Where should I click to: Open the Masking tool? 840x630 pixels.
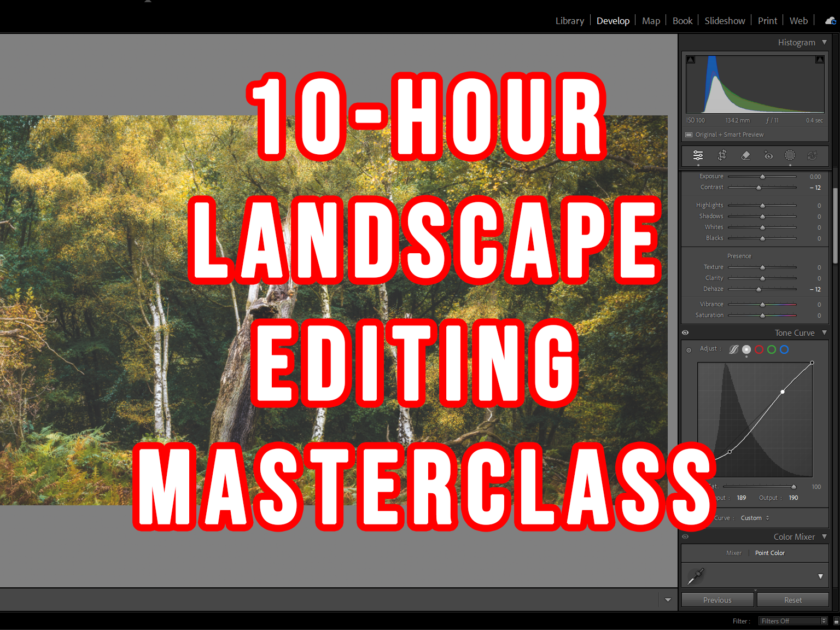pyautogui.click(x=790, y=156)
